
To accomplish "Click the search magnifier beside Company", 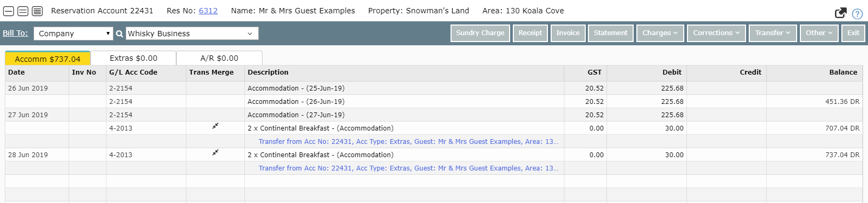I will [119, 34].
